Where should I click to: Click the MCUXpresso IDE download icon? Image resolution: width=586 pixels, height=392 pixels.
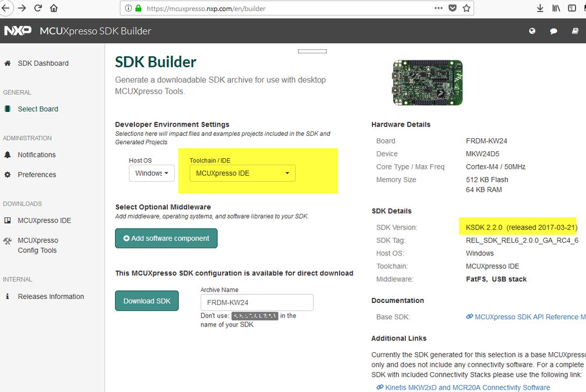click(x=7, y=220)
